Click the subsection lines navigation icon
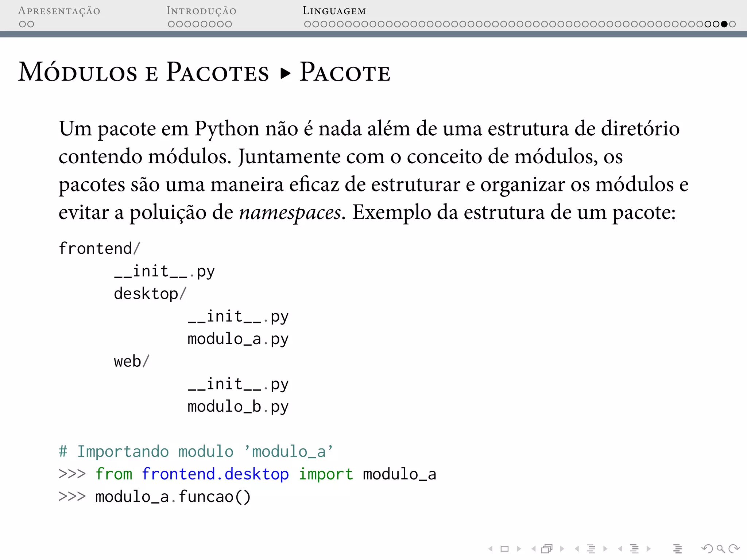This screenshot has height=560, width=747. (x=591, y=548)
